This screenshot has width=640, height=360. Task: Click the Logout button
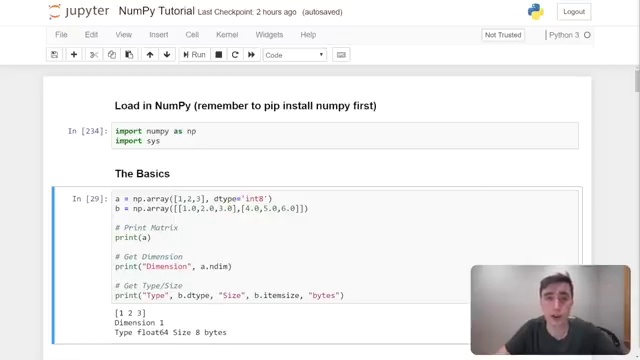(574, 12)
